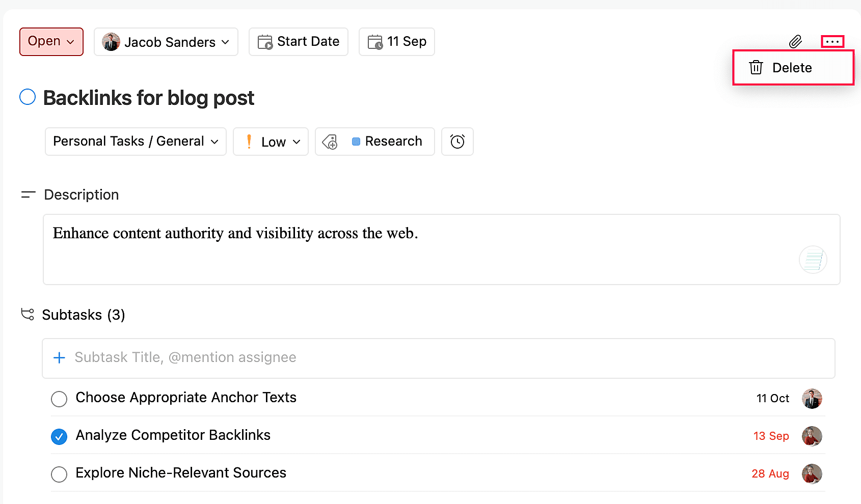Toggle Explore Niche-Relevant Sources subtask checkbox
The width and height of the screenshot is (861, 504).
tap(59, 474)
